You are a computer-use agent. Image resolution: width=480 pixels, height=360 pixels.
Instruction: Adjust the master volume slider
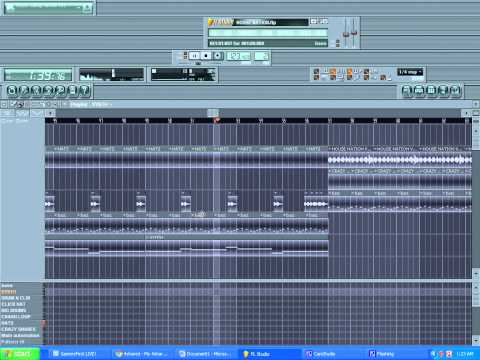pos(347,33)
